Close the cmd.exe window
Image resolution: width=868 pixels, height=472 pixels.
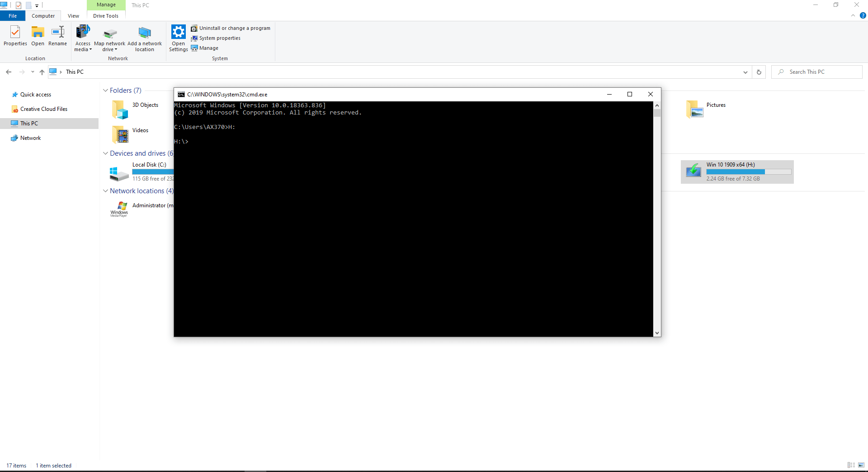tap(651, 95)
